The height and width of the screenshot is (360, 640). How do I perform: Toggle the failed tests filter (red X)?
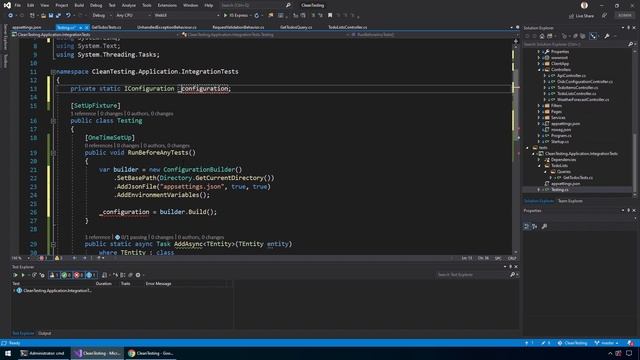pos(79,275)
